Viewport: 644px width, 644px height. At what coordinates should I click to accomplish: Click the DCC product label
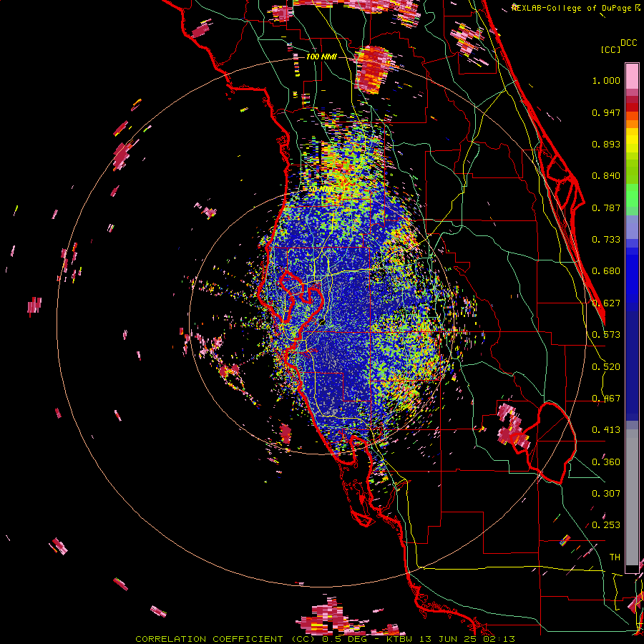[x=628, y=43]
